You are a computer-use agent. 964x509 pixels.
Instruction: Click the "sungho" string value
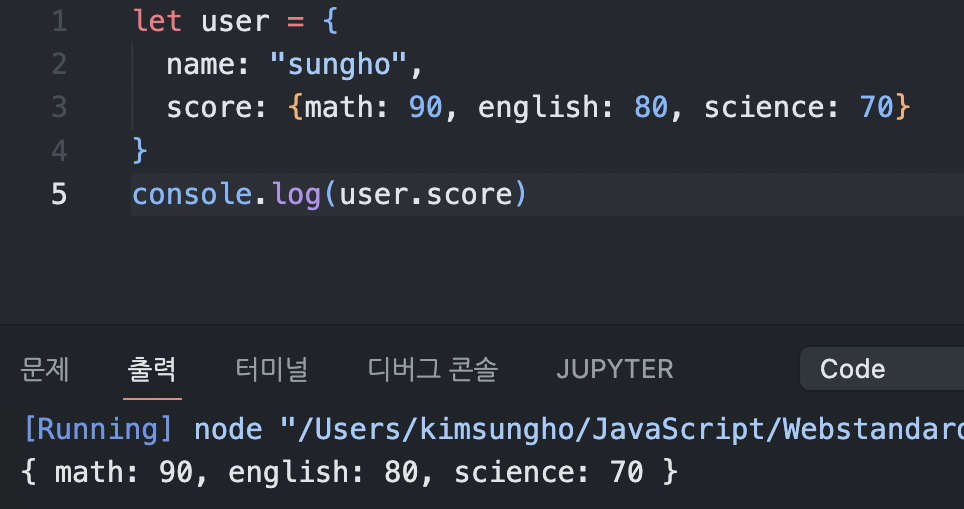click(339, 65)
